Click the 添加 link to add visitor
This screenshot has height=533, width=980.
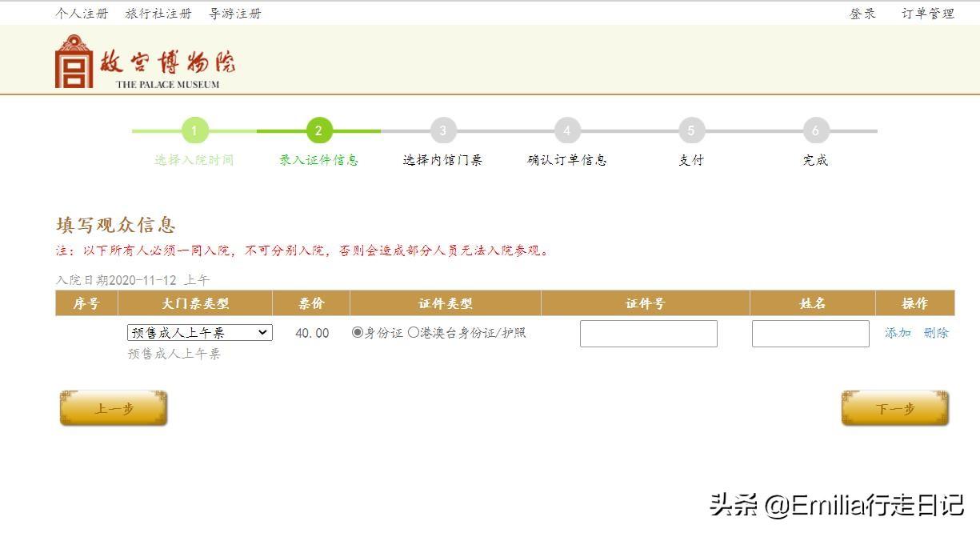pos(898,332)
